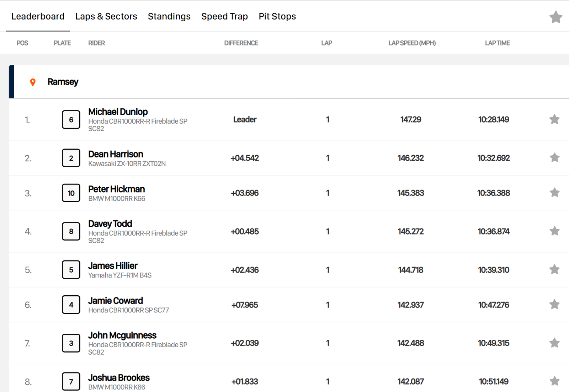Image resolution: width=569 pixels, height=392 pixels.
Task: Select the Leaderboard tab
Action: (38, 16)
